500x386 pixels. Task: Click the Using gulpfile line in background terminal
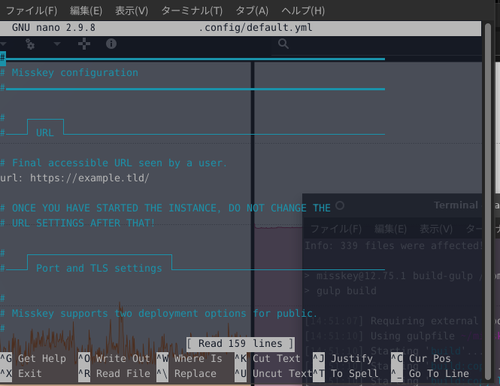pyautogui.click(x=393, y=336)
